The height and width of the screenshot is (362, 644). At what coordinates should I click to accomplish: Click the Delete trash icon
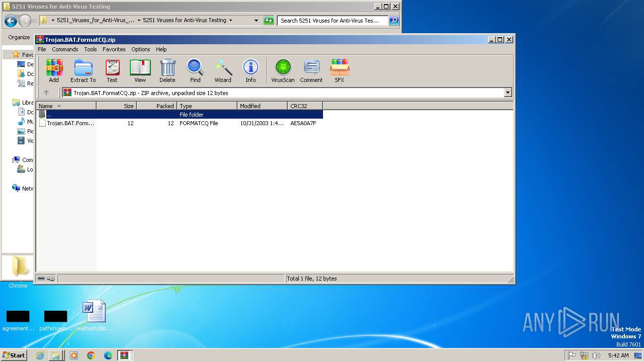coord(168,70)
